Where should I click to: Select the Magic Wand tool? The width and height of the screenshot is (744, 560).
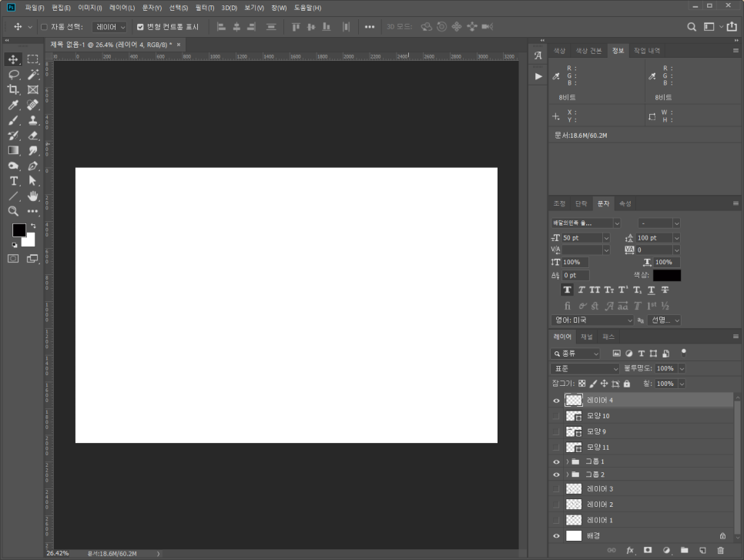[33, 75]
